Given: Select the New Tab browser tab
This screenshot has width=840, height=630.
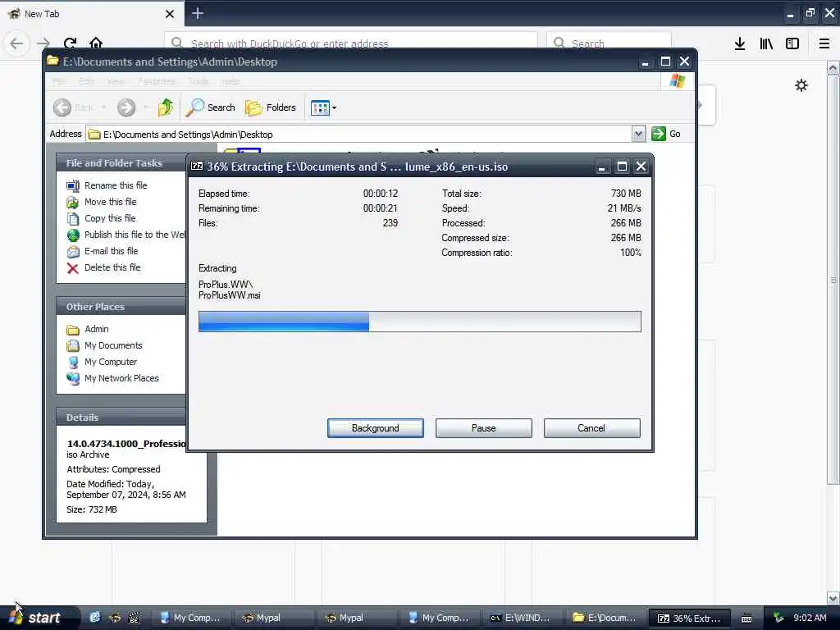Looking at the screenshot, I should click(92, 14).
